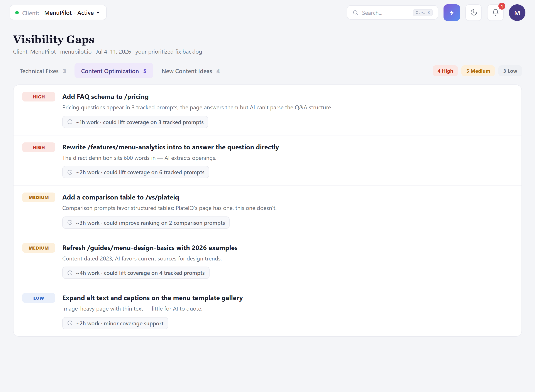Click the search magnifier icon

[x=355, y=13]
